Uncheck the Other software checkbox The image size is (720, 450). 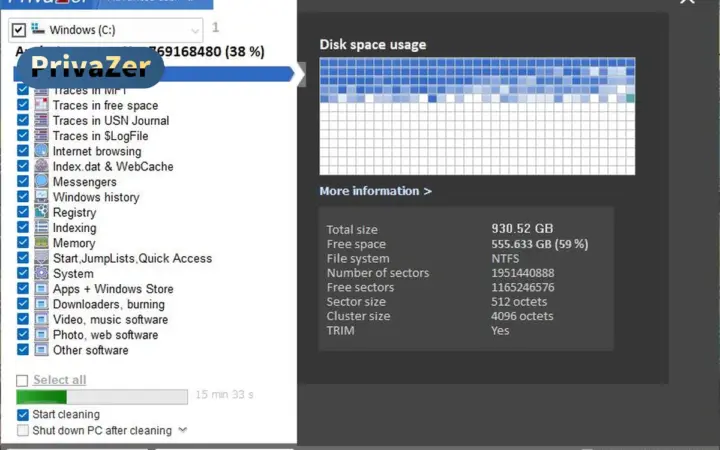(x=22, y=350)
